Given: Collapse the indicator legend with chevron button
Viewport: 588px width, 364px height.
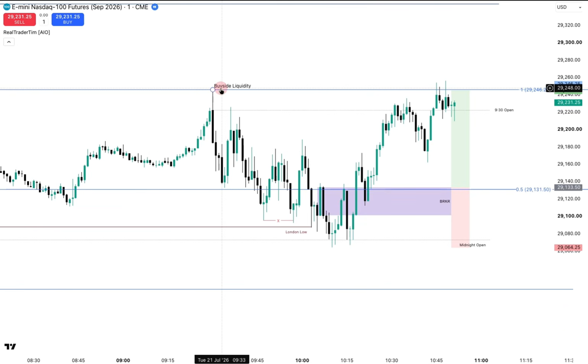Looking at the screenshot, I should tap(9, 42).
